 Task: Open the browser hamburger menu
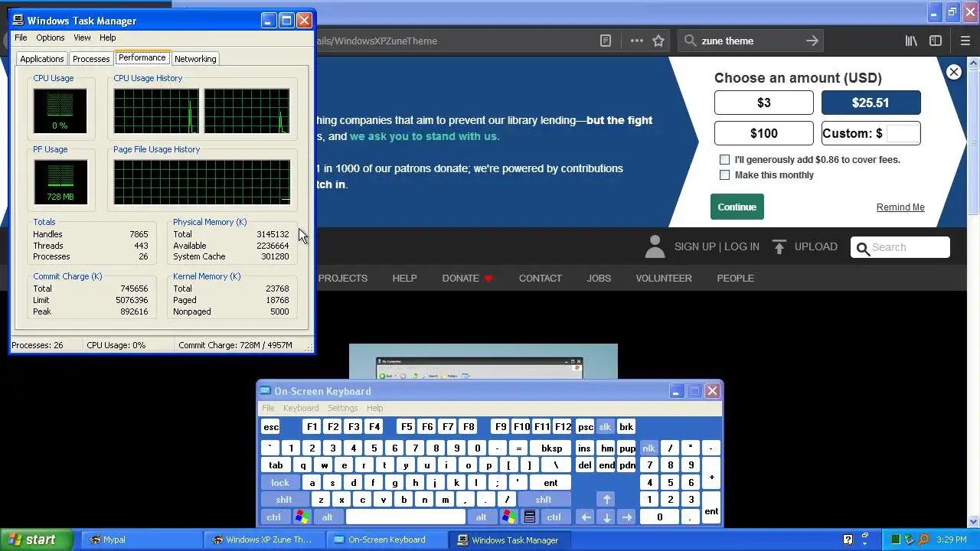click(x=967, y=41)
